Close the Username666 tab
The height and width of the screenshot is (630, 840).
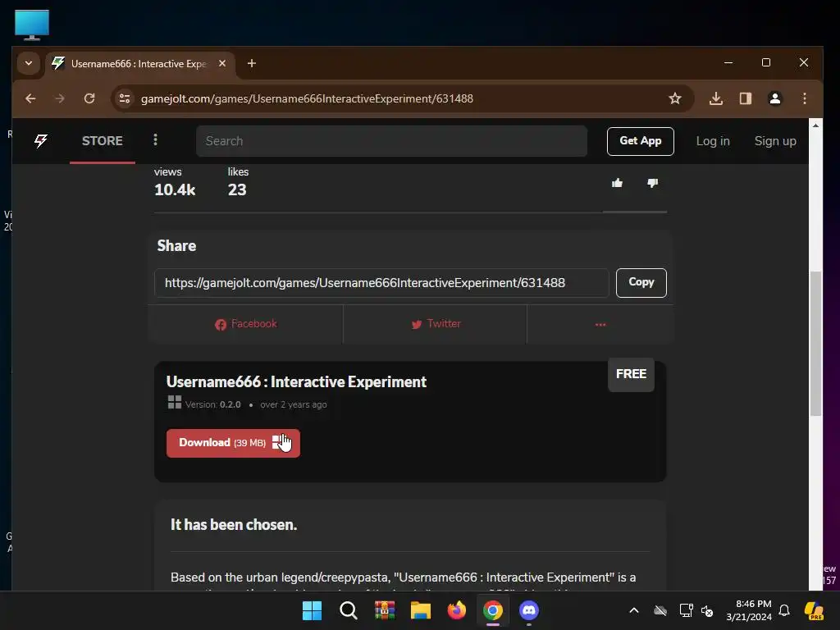click(222, 63)
